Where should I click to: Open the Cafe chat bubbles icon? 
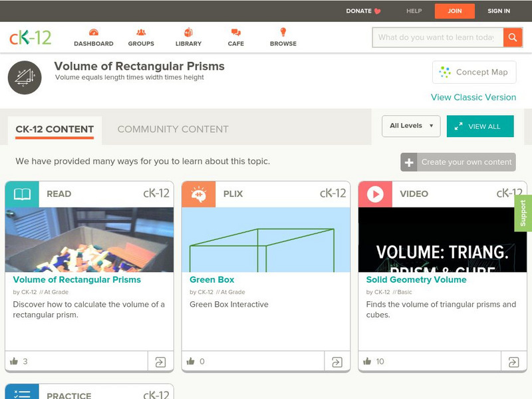[236, 33]
